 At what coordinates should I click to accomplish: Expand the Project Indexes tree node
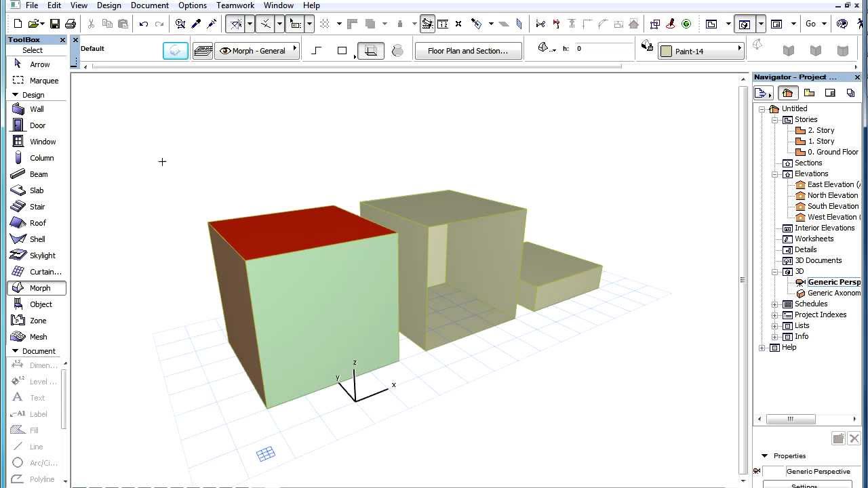[x=775, y=314]
